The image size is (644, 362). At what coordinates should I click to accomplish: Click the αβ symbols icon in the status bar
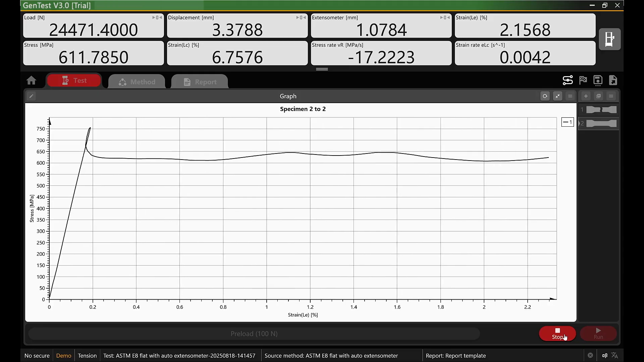click(x=605, y=355)
